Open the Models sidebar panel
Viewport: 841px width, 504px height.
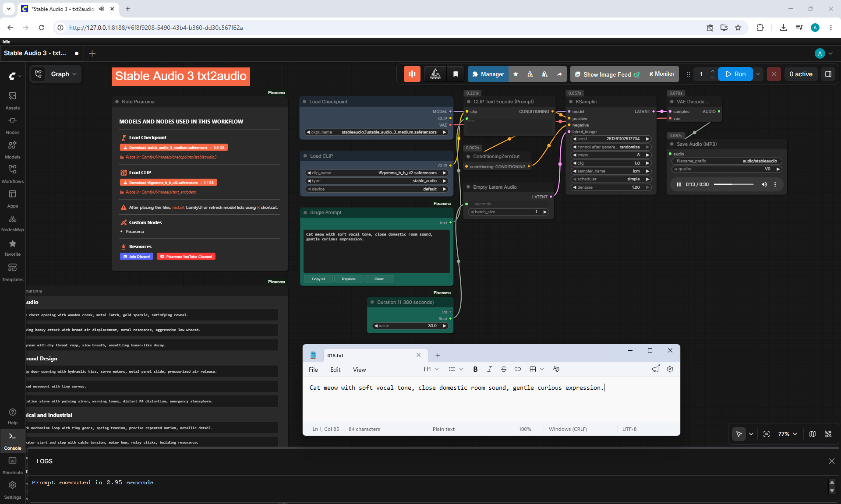(x=12, y=150)
